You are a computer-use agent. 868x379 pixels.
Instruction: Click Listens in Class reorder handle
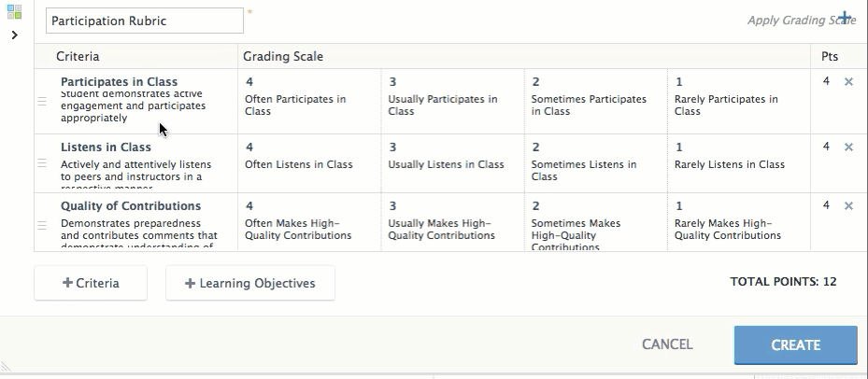pyautogui.click(x=42, y=163)
